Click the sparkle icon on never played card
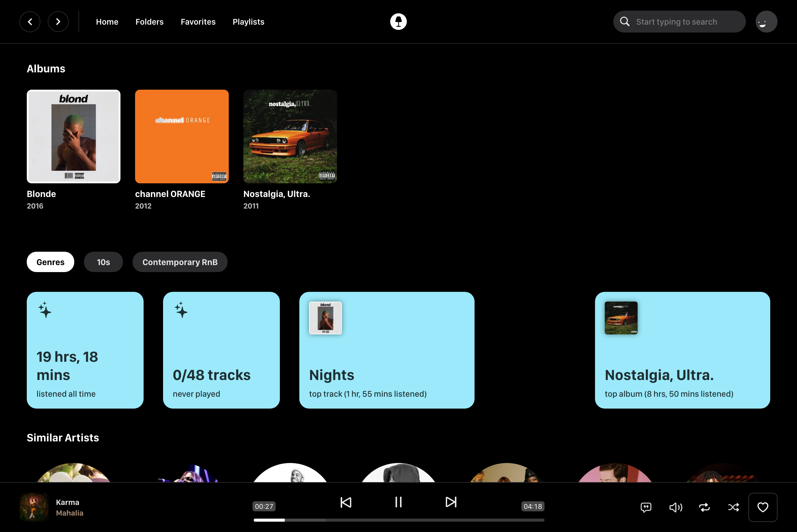This screenshot has height=532, width=797. click(181, 310)
